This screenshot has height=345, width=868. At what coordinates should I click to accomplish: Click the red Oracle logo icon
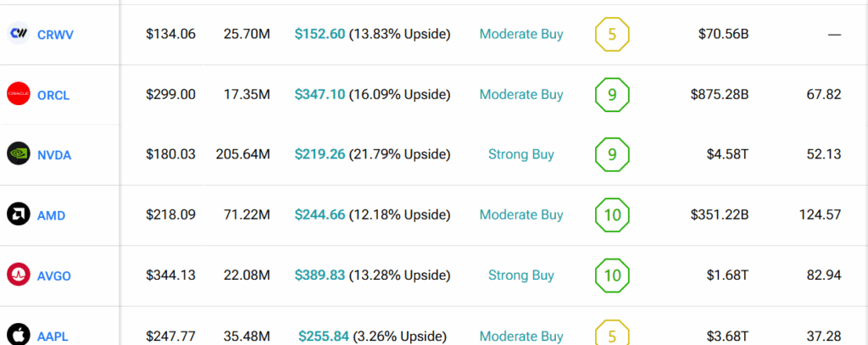pyautogui.click(x=19, y=95)
